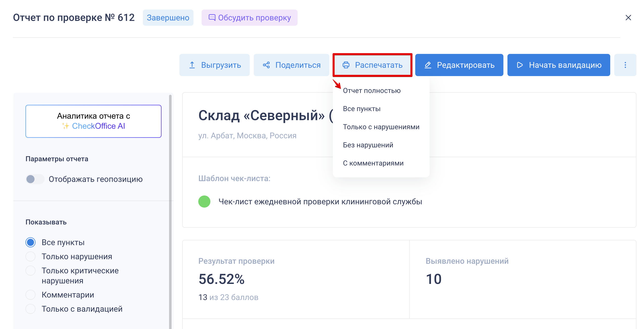Viewport: 644px width, 329px height.
Task: Click the green checklist color dot
Action: click(x=204, y=202)
